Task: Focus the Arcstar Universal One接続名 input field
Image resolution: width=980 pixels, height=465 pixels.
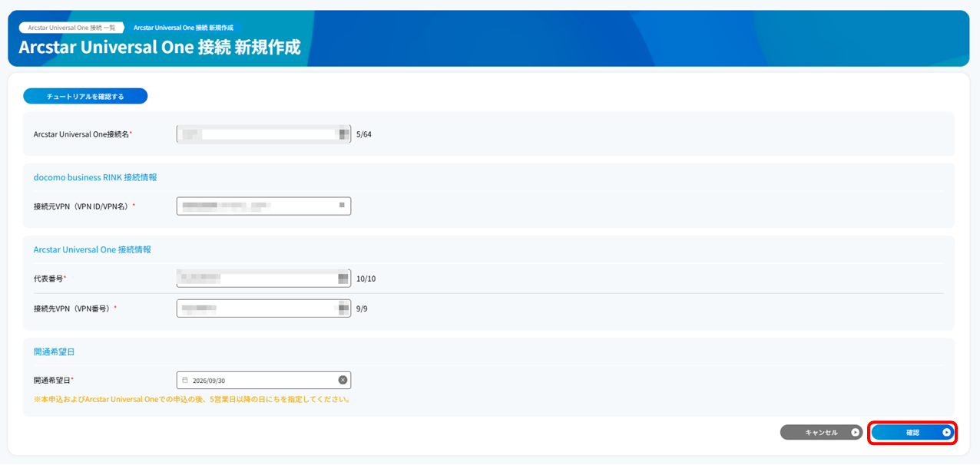Action: click(x=263, y=134)
